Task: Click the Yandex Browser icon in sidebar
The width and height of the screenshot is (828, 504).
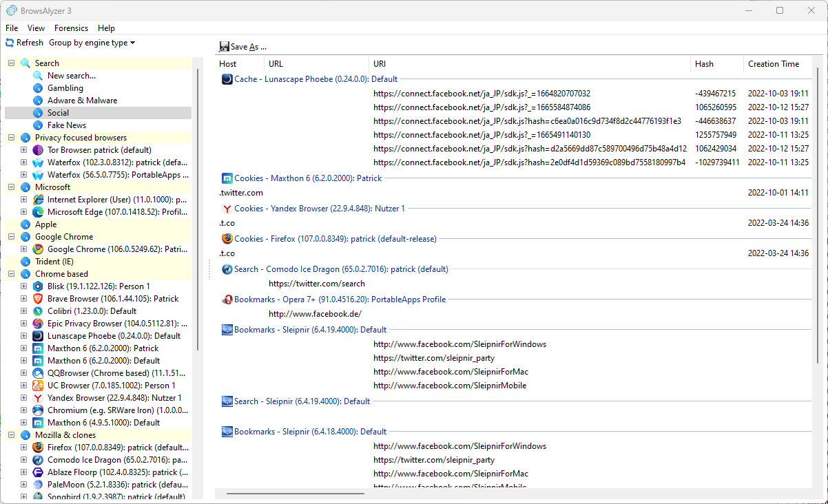Action: pos(38,398)
